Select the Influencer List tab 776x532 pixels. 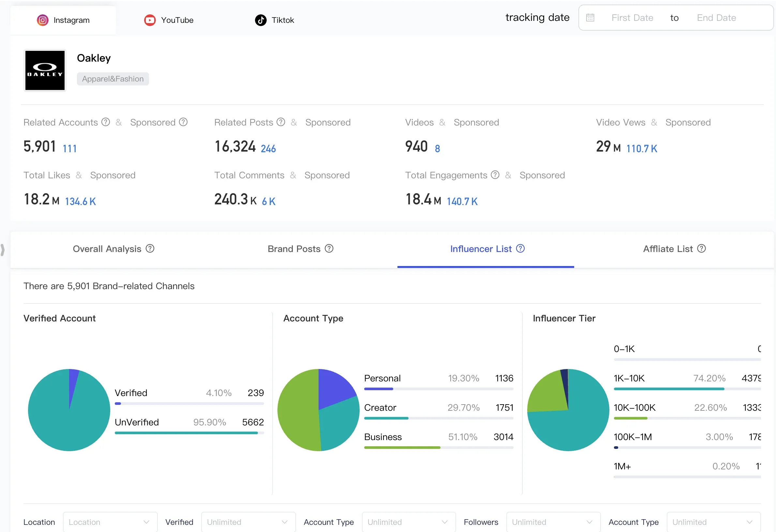pyautogui.click(x=486, y=249)
